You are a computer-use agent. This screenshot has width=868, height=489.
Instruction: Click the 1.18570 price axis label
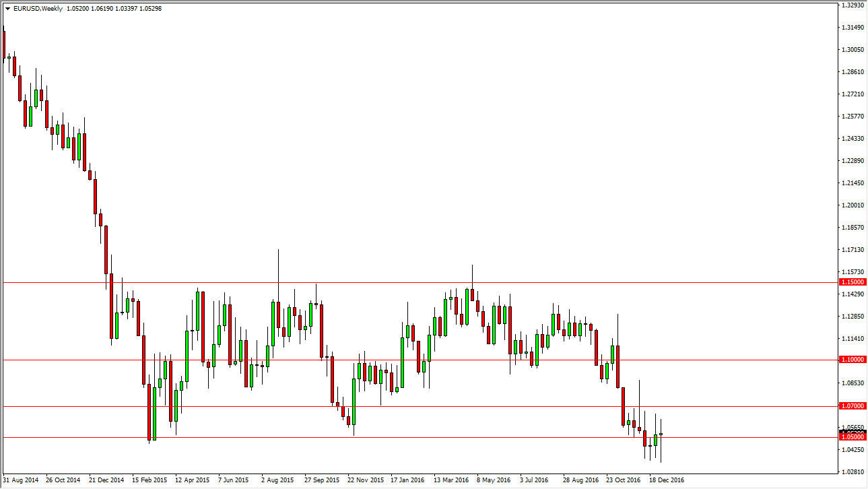pyautogui.click(x=853, y=228)
